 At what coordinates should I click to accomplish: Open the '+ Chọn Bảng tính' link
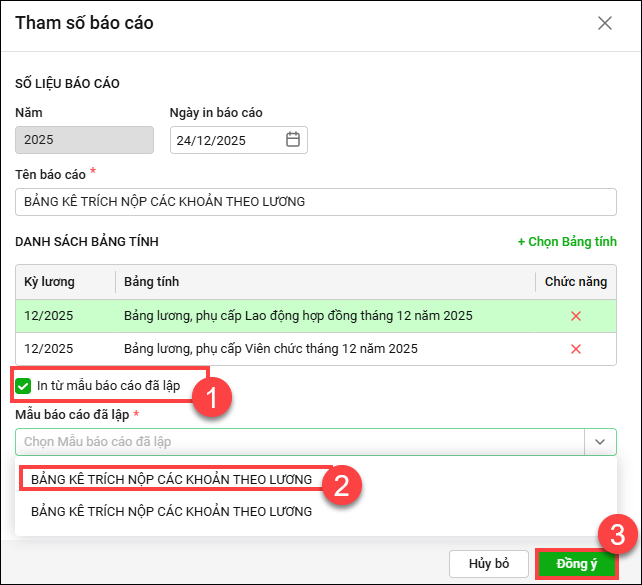[x=566, y=241]
